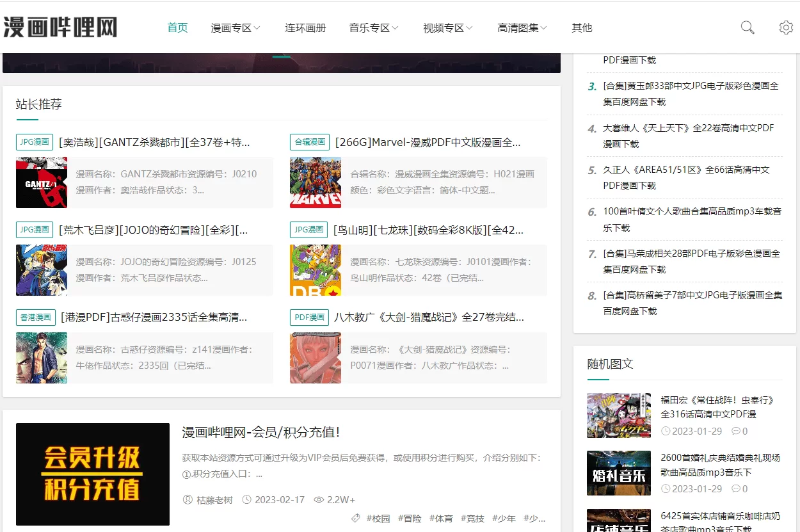Open the 连环画册 menu item

[305, 28]
